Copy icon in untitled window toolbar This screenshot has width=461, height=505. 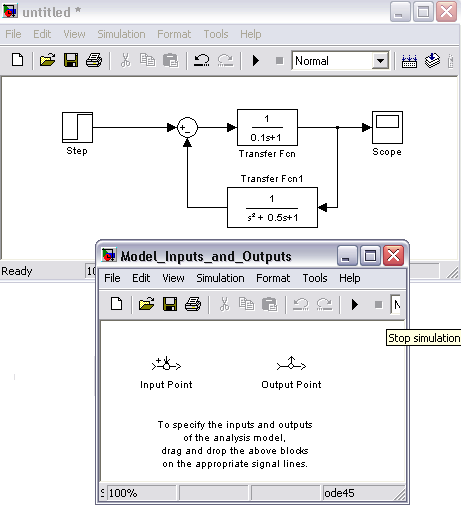pyautogui.click(x=147, y=60)
